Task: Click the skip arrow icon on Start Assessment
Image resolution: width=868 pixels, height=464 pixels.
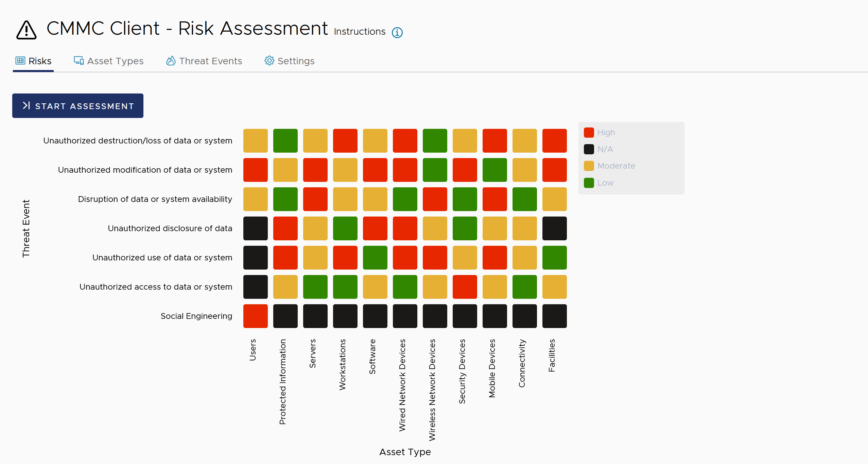Action: pyautogui.click(x=27, y=106)
